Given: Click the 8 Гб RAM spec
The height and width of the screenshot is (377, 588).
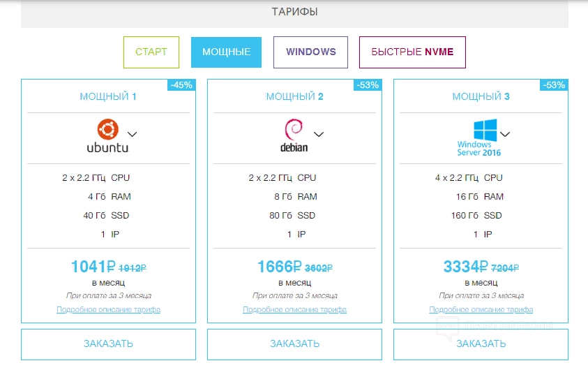Looking at the screenshot, I should click(296, 197).
